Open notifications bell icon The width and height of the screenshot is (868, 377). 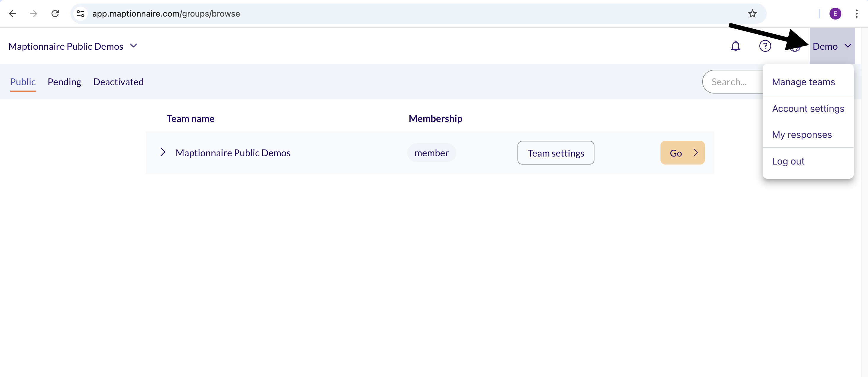click(x=735, y=46)
